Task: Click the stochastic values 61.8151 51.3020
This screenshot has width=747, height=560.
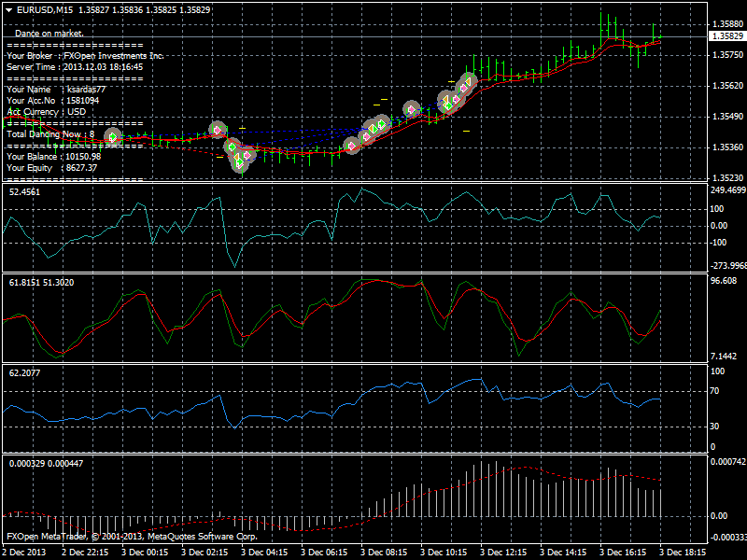Action: pyautogui.click(x=41, y=283)
